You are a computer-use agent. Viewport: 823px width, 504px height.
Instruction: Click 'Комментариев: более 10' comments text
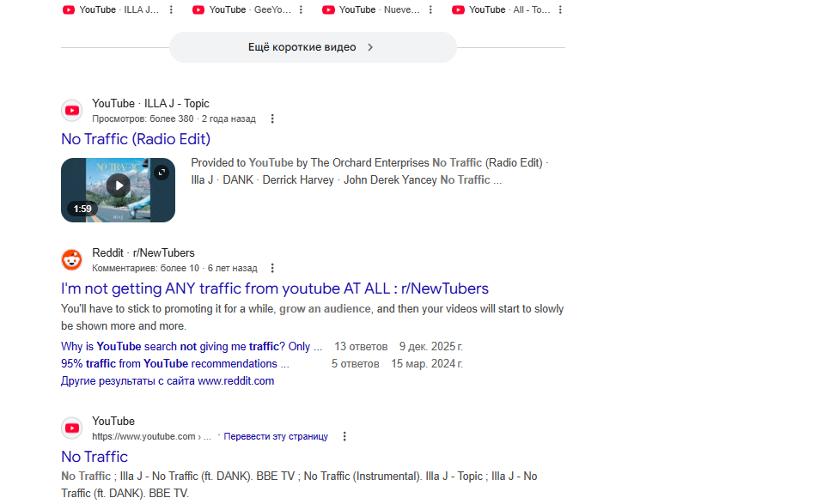145,268
